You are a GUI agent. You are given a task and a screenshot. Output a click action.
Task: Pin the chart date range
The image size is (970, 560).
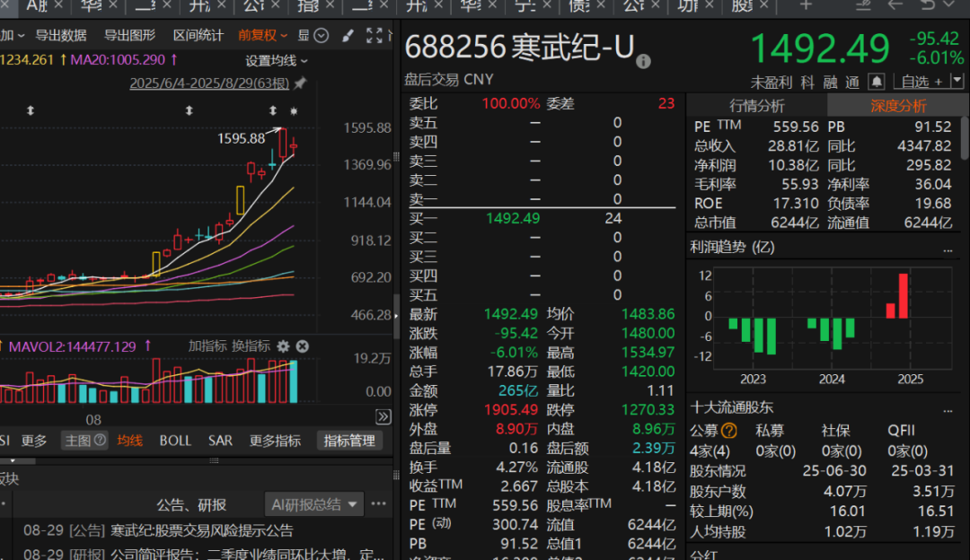pos(300,83)
